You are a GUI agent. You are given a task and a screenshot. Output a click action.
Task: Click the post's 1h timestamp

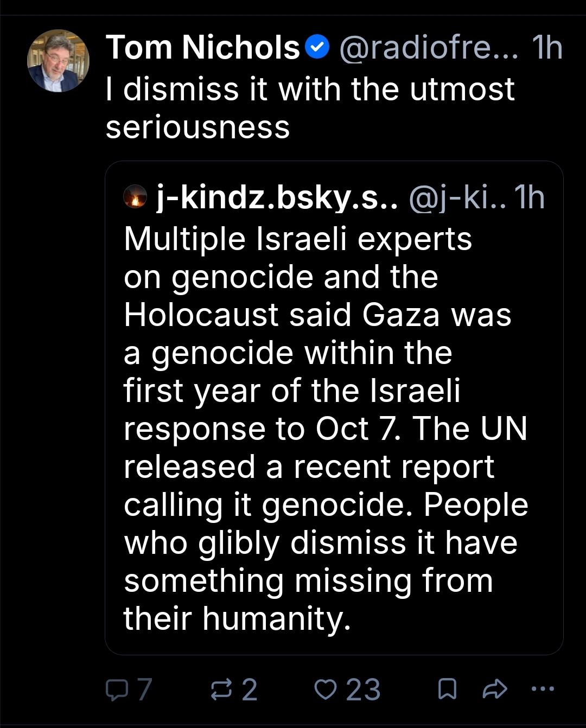pos(546,47)
